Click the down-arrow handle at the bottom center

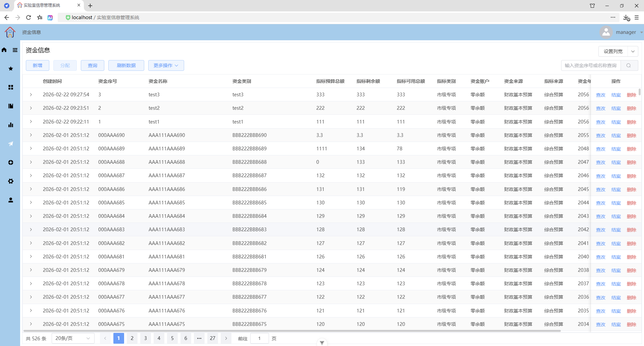pos(322,343)
